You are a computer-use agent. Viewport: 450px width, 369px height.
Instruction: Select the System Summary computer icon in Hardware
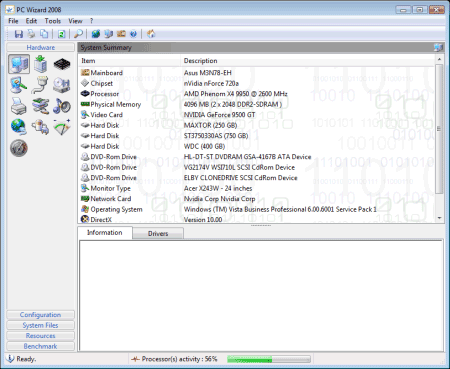[x=19, y=64]
